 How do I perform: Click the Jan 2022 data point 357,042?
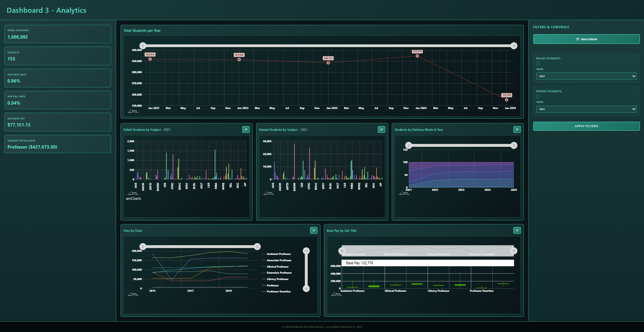pos(239,59)
